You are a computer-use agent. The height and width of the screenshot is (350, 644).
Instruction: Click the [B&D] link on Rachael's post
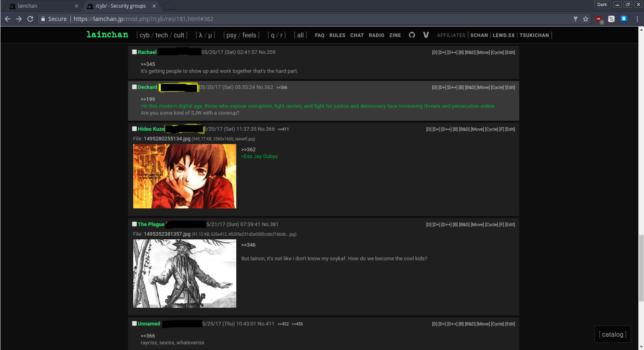click(470, 52)
